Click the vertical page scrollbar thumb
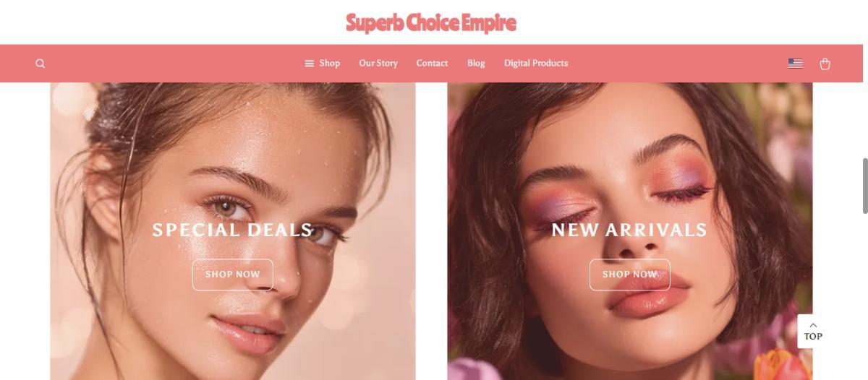This screenshot has height=380, width=868. (864, 186)
